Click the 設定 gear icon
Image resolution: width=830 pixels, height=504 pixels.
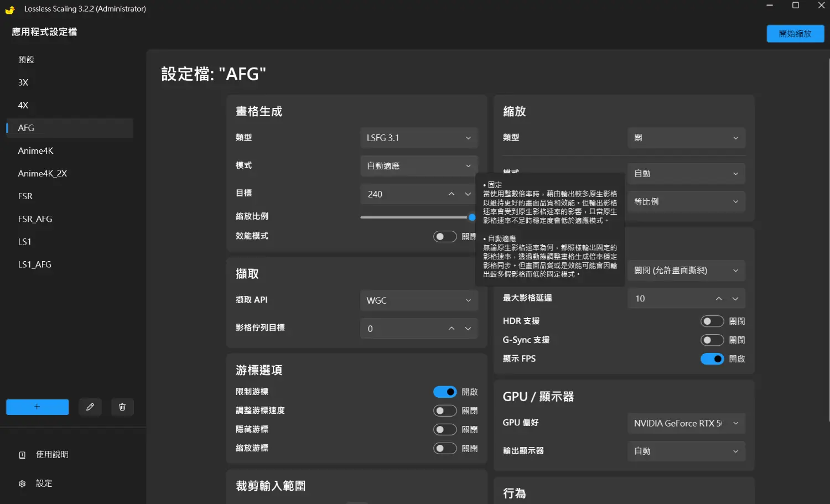coord(22,484)
